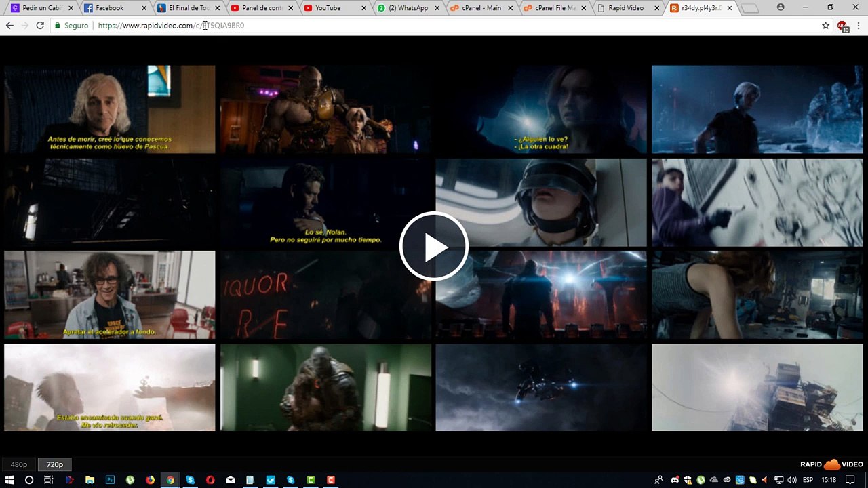This screenshot has width=868, height=488.
Task: Open Google Chrome taskbar icon
Action: point(170,480)
